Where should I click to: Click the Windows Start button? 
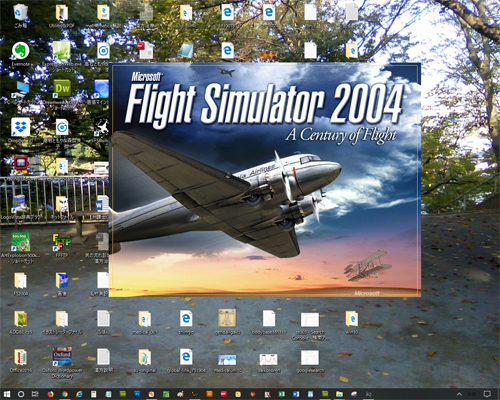7,394
